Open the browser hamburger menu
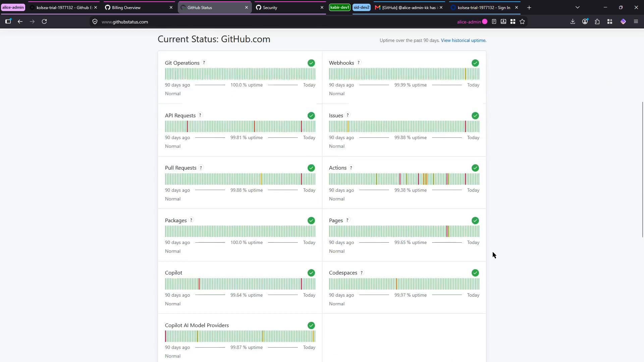Screen dimensions: 644x362 [x=636, y=21]
